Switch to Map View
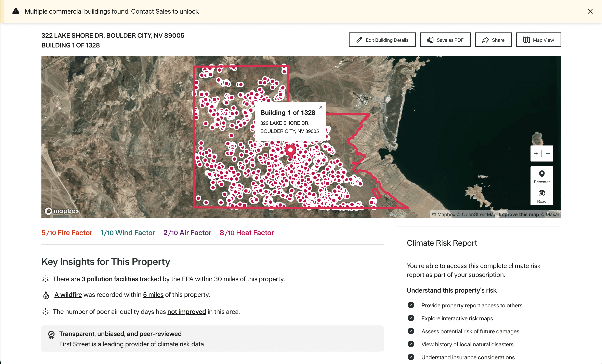Image resolution: width=602 pixels, height=364 pixels. [x=538, y=40]
